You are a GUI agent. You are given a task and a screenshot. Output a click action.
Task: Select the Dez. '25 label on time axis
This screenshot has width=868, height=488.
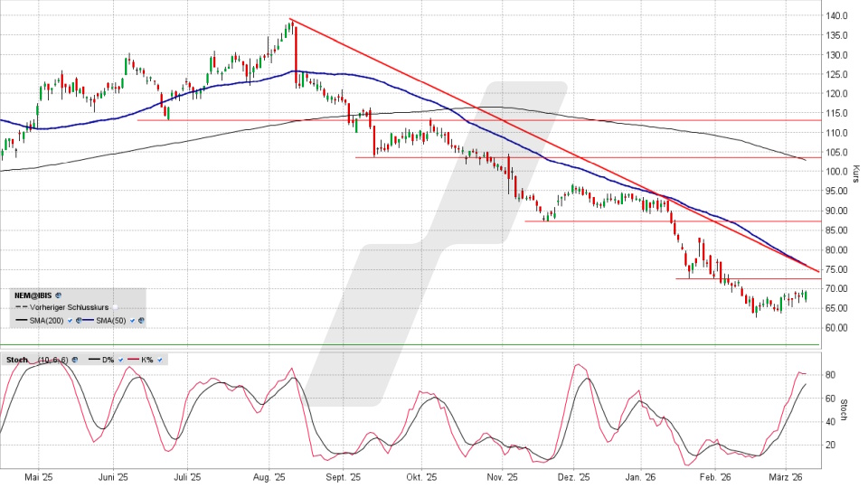572,476
